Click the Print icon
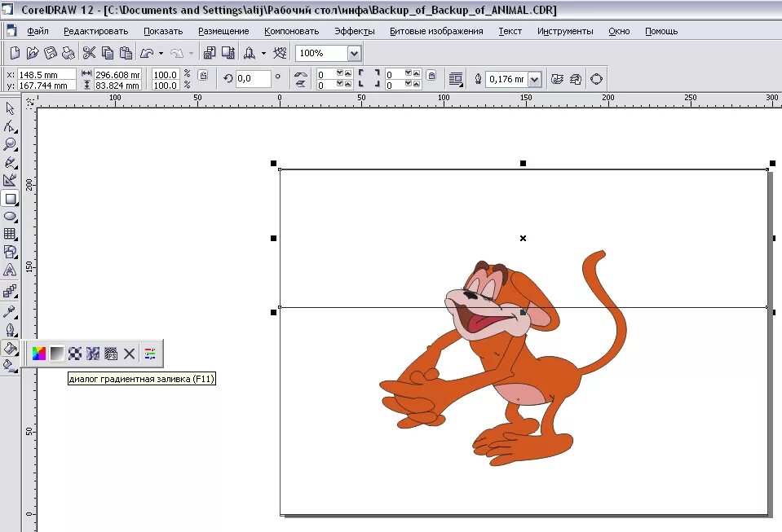The image size is (782, 532). 68,53
